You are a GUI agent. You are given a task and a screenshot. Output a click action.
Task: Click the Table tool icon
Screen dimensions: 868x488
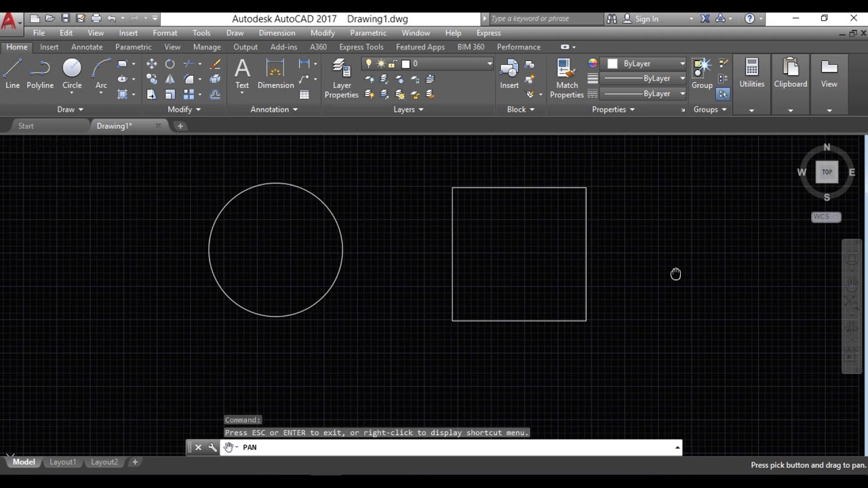click(x=304, y=95)
